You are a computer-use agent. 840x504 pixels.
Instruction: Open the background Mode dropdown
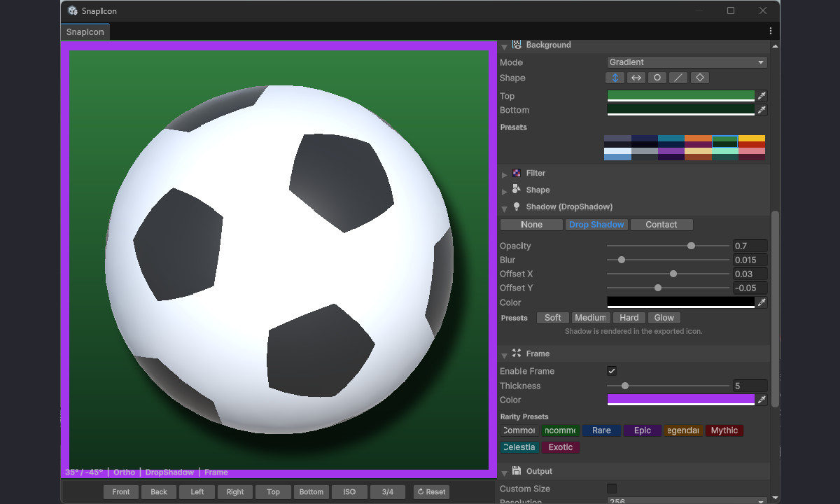coord(686,62)
